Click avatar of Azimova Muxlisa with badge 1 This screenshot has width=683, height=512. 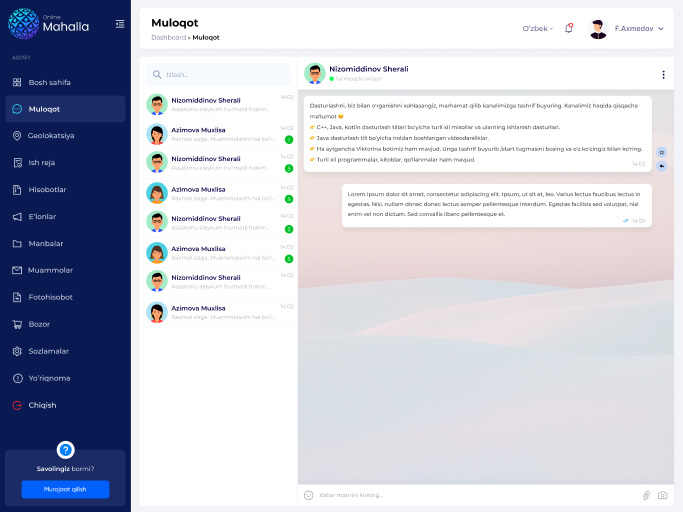pos(157,134)
